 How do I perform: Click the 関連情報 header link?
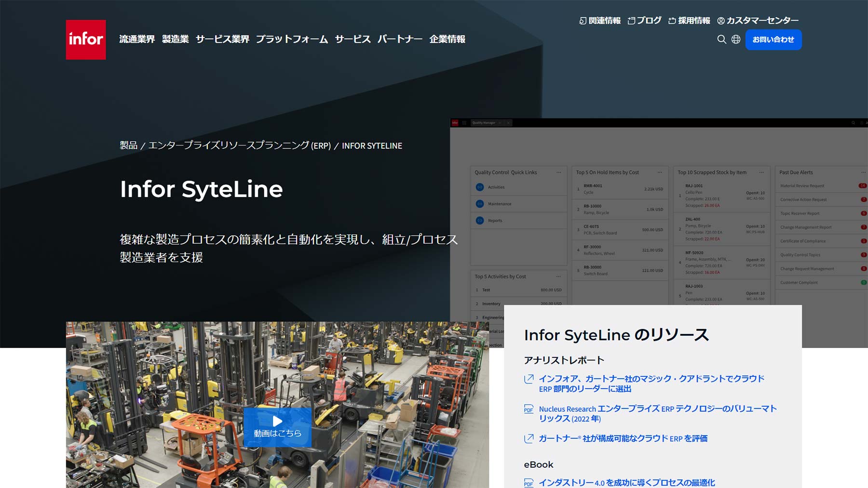pyautogui.click(x=599, y=20)
